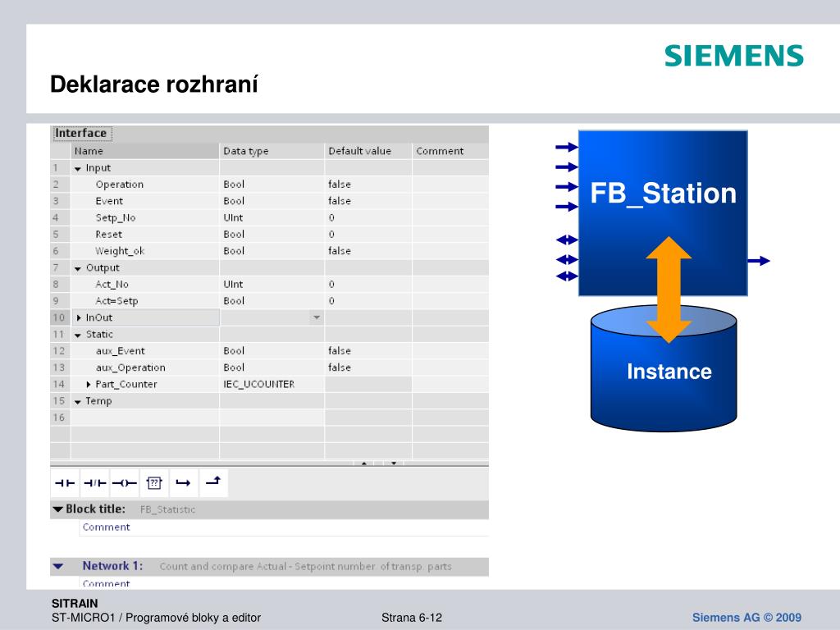Image resolution: width=840 pixels, height=630 pixels.
Task: Select the Setp_No variable name
Action: (x=116, y=217)
